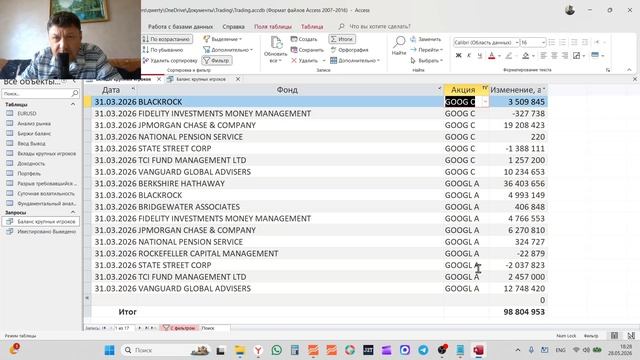The height and width of the screenshot is (360, 640).
Task: Apply the text highlight color pen
Action: click(x=509, y=56)
